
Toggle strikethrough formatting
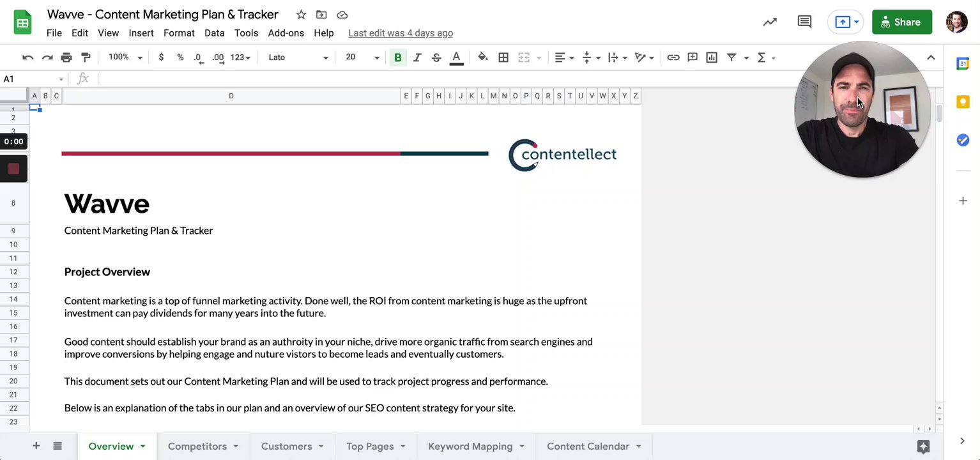pos(436,57)
